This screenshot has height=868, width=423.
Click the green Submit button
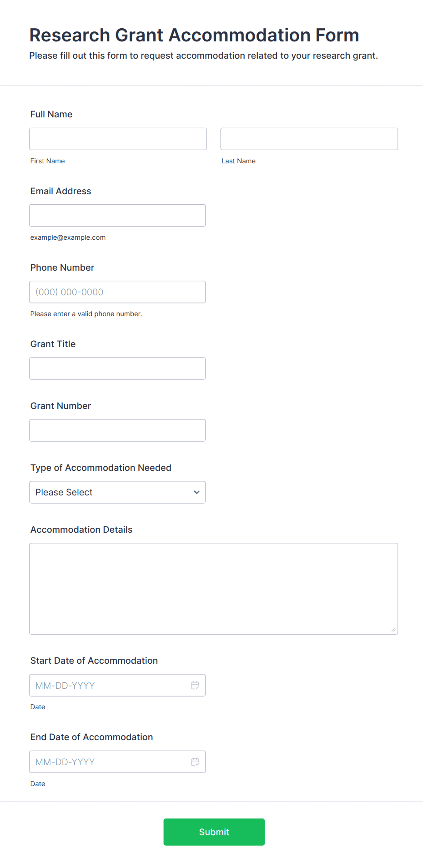pyautogui.click(x=214, y=832)
